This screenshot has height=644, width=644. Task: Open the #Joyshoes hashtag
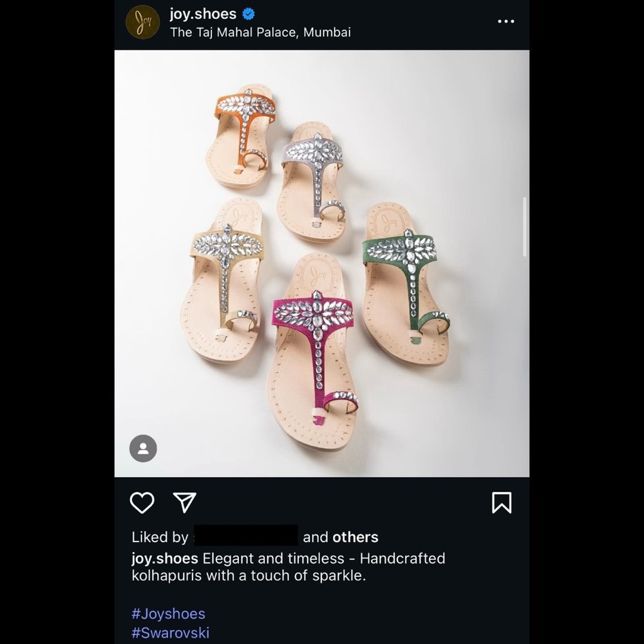[x=168, y=614]
